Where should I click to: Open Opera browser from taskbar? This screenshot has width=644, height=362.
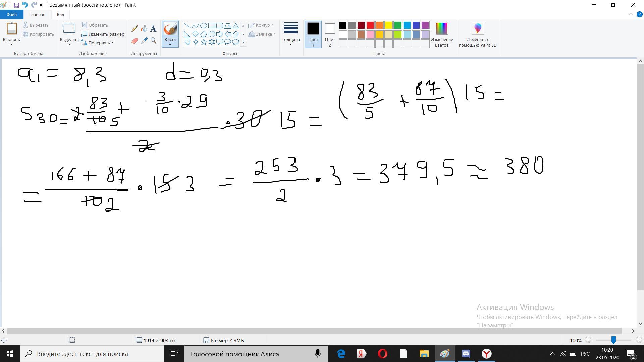point(382,354)
